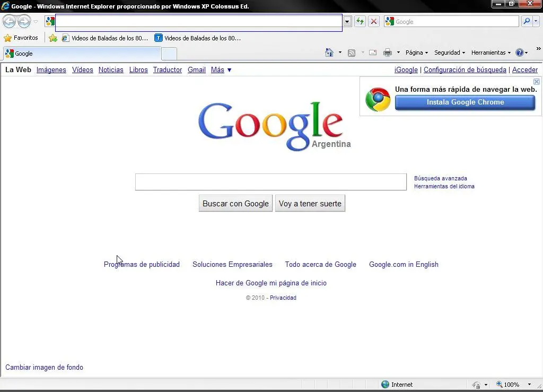Click Cambiar imagen de fondo link
The image size is (543, 392).
pos(45,368)
